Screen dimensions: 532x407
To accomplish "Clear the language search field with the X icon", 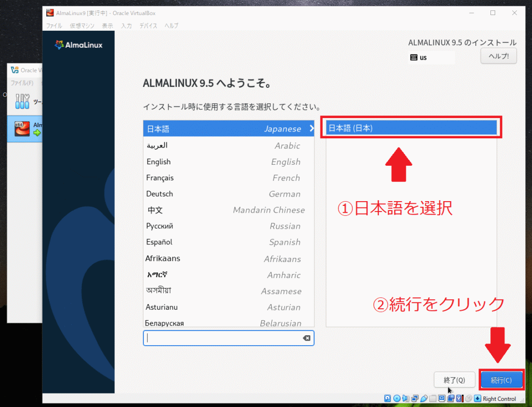I will coord(307,338).
